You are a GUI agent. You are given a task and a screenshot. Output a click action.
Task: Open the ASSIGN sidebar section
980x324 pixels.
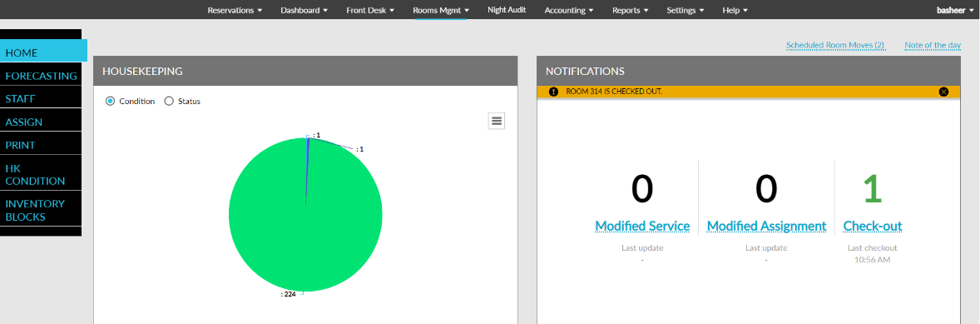(41, 122)
